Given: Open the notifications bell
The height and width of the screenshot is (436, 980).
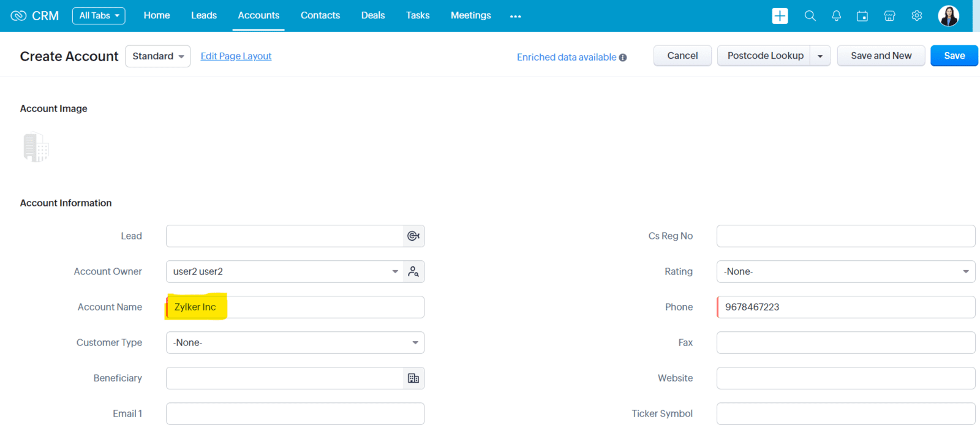Looking at the screenshot, I should [x=836, y=16].
